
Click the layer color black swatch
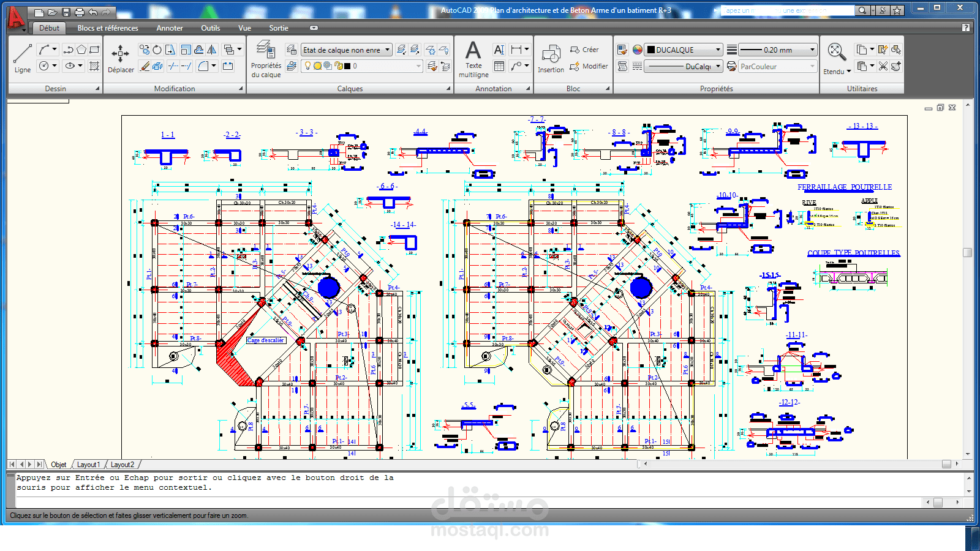[x=347, y=66]
